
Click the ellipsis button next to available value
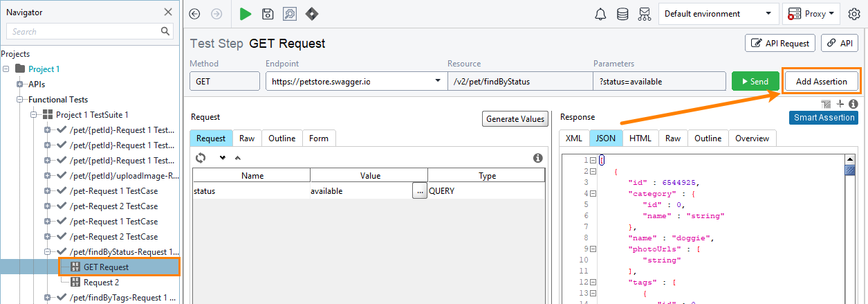[x=419, y=190]
